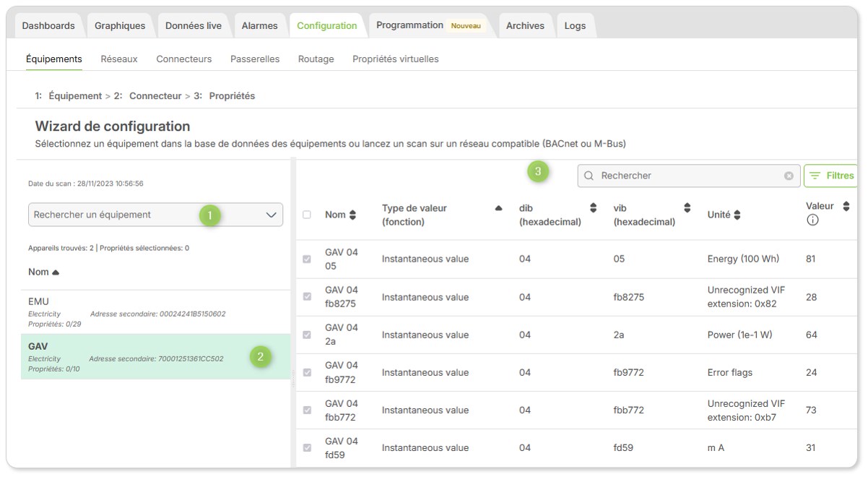Go to Routage sub-tab

[x=316, y=59]
